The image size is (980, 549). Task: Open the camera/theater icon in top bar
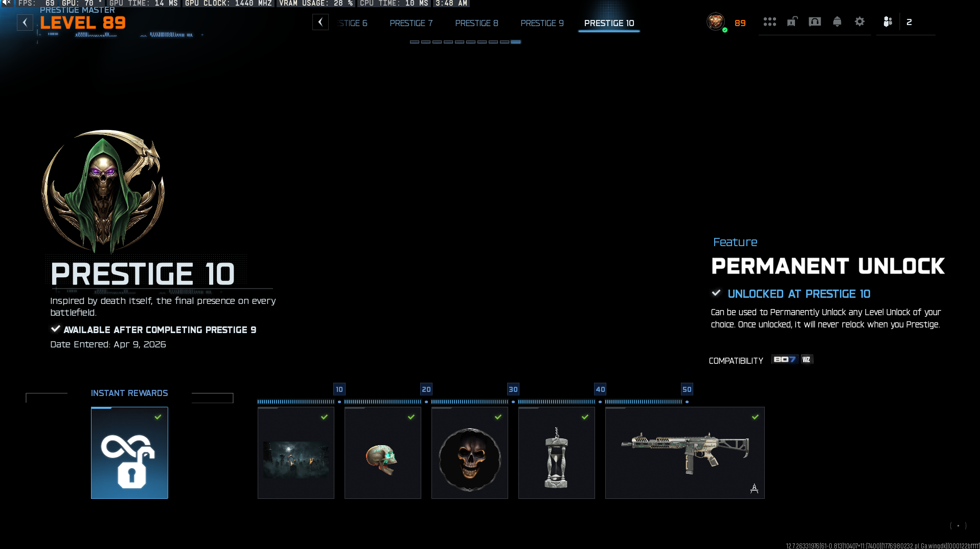(814, 21)
